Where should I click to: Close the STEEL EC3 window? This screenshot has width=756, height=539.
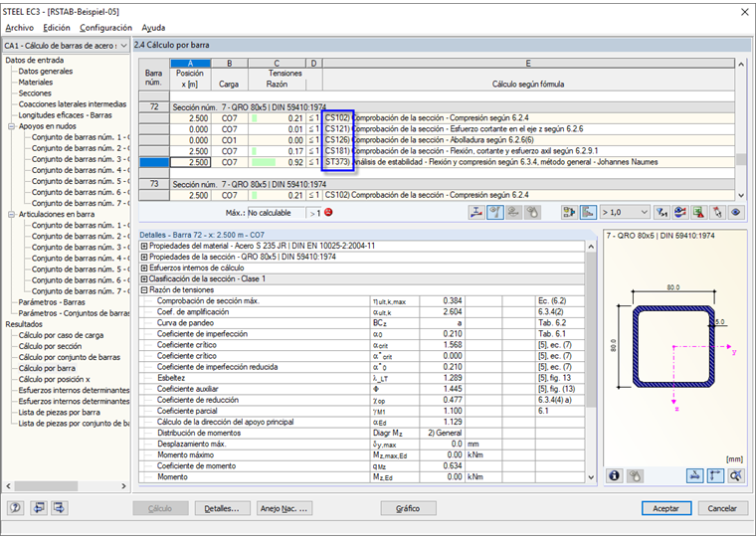click(744, 12)
